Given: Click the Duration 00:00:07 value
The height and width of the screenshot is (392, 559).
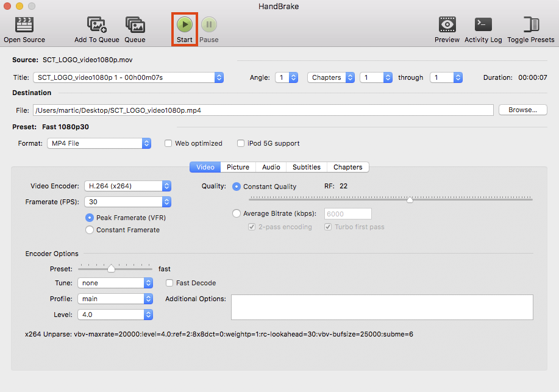Looking at the screenshot, I should (x=533, y=77).
